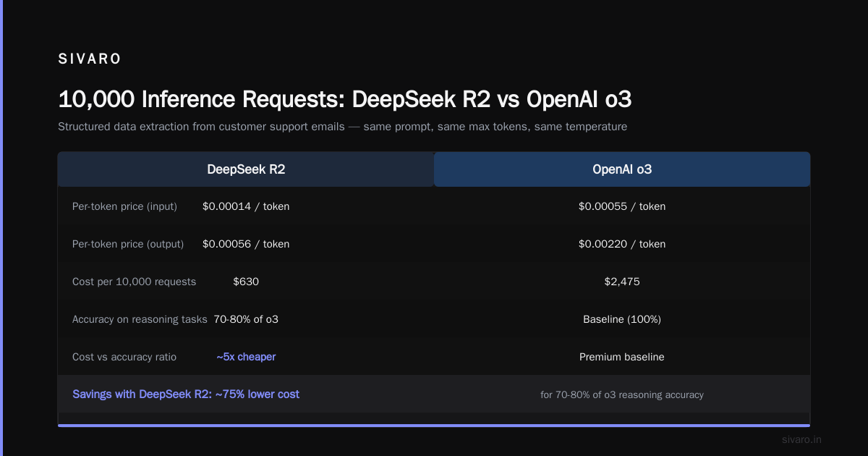Click the SIVARO brand name
The height and width of the screenshot is (456, 868).
pyautogui.click(x=90, y=59)
